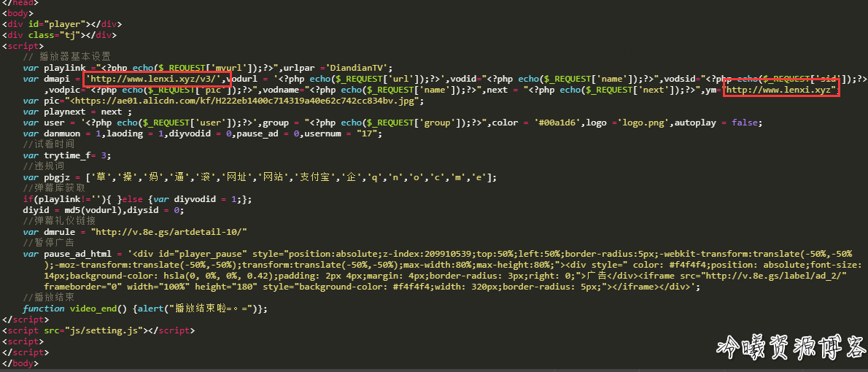Click the usernum value "17"
868x372 pixels.
[366, 133]
